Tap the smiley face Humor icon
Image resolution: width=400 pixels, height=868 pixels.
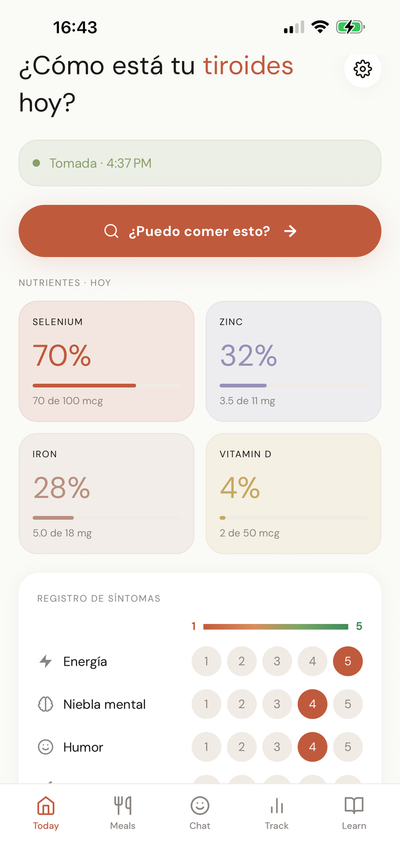click(x=46, y=747)
